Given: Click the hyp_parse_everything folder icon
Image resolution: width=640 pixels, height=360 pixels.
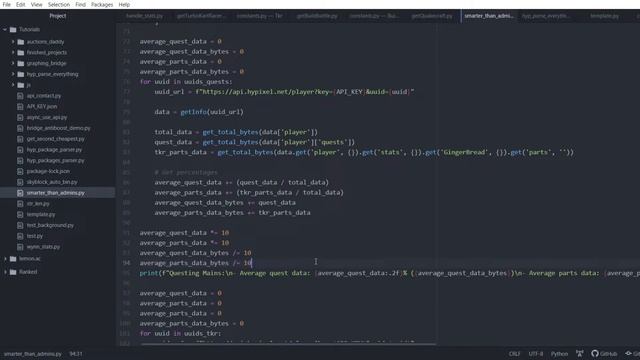Looking at the screenshot, I should (x=21, y=74).
